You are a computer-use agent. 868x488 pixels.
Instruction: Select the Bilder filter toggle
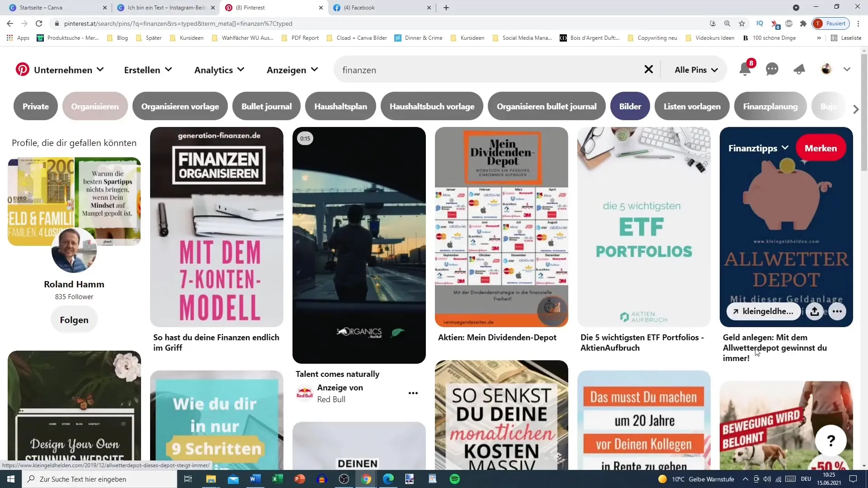pos(630,106)
